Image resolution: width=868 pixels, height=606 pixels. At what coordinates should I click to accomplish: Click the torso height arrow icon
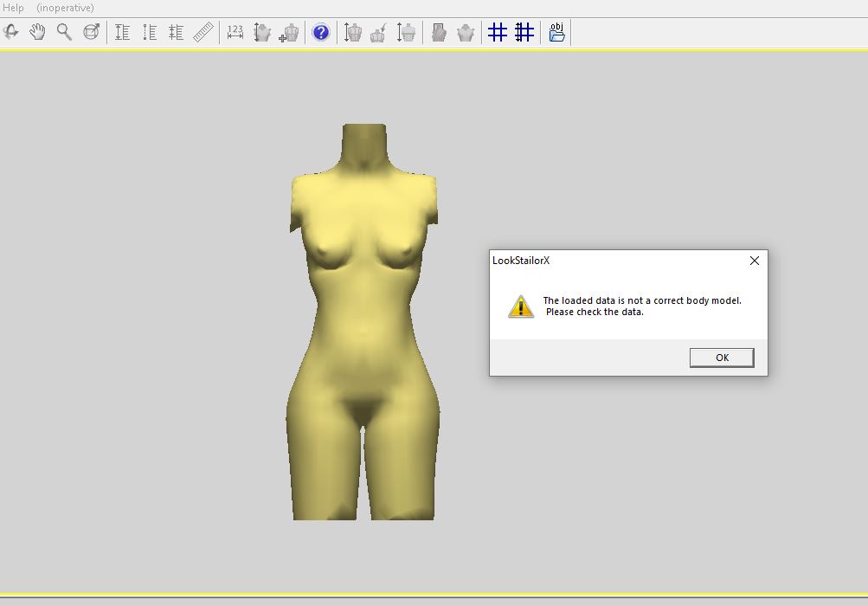tap(262, 32)
